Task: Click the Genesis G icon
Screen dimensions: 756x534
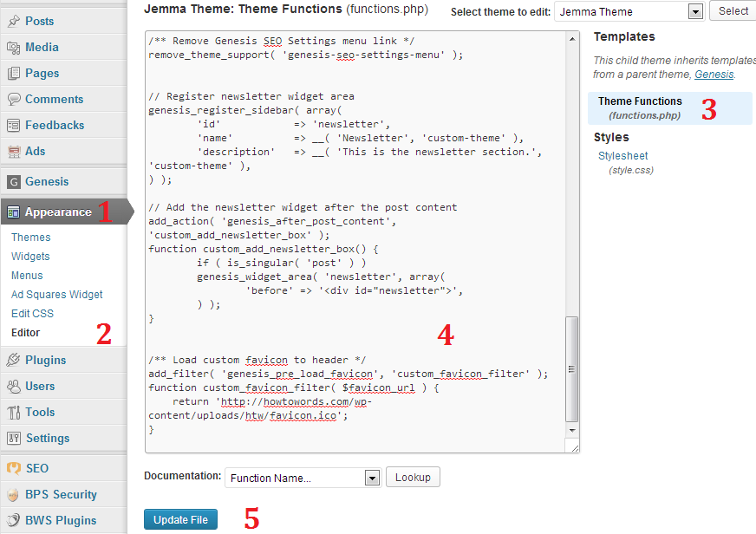Action: (14, 182)
